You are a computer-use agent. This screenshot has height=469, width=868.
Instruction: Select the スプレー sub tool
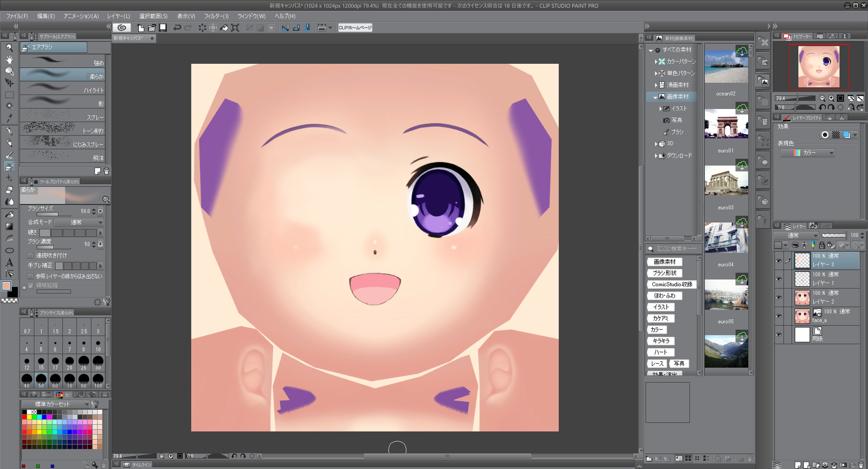point(62,115)
